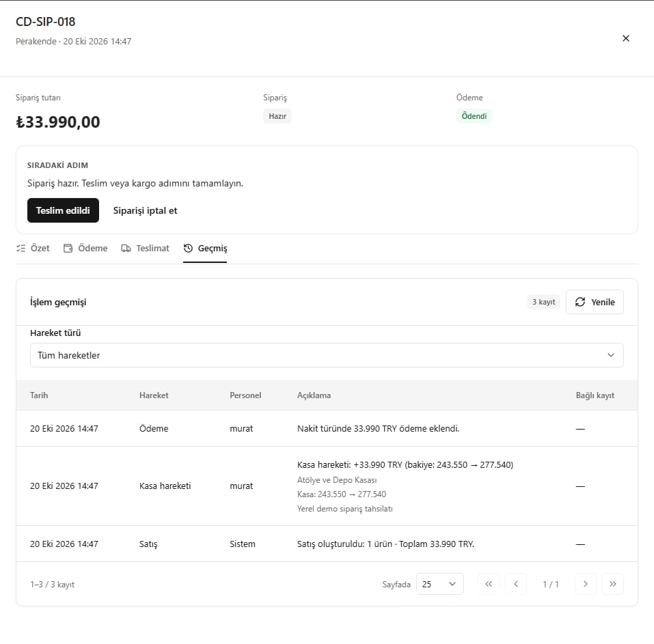This screenshot has width=654, height=644.
Task: Click the 1 / 1 page indicator
Action: 551,585
